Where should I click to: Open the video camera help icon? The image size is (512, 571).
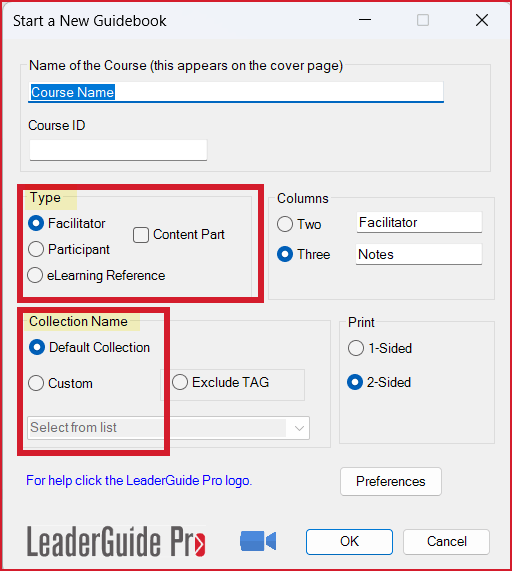258,541
